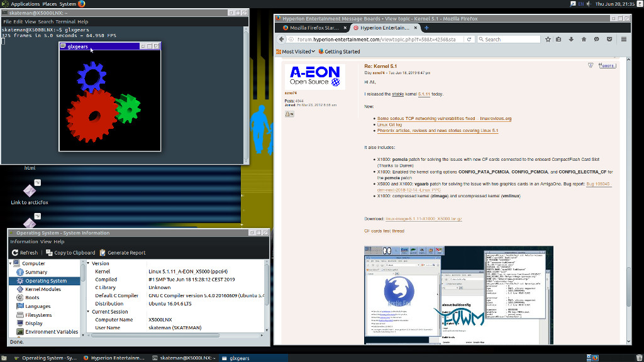Collapse the Computer tree node
Image resolution: width=644 pixels, height=362 pixels.
coord(11,263)
